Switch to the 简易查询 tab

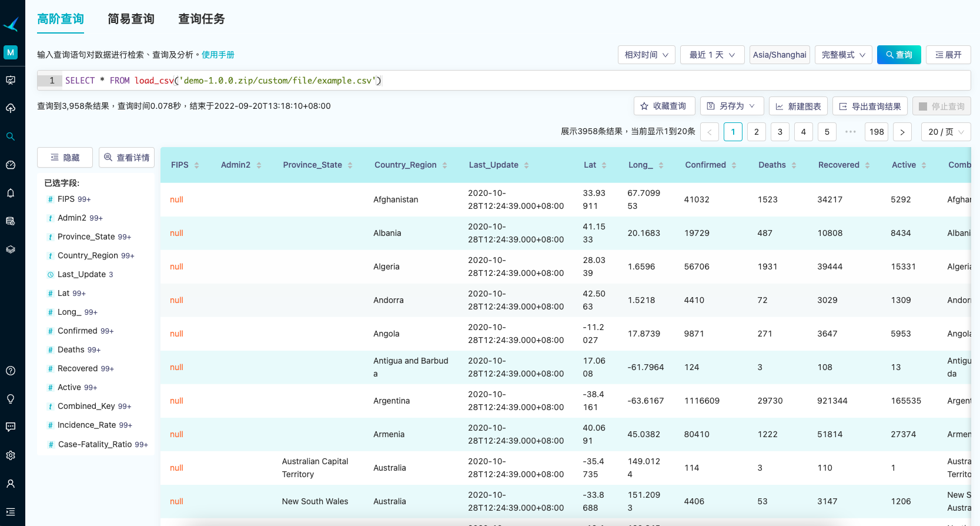pyautogui.click(x=131, y=19)
